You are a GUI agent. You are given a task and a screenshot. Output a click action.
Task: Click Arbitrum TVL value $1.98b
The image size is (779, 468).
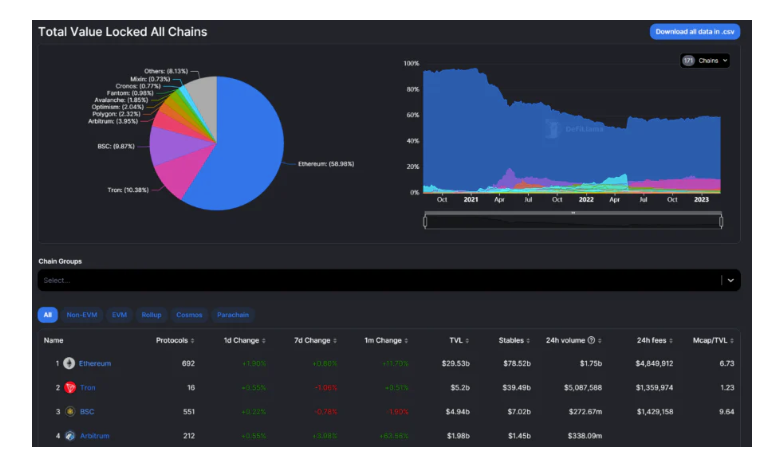(x=458, y=436)
